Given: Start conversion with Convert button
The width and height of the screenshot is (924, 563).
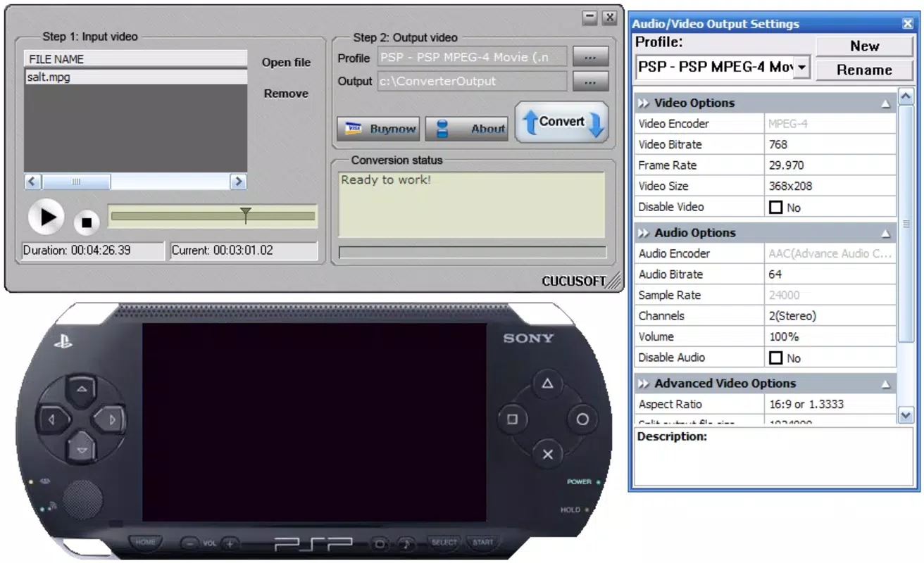Looking at the screenshot, I should [x=561, y=122].
